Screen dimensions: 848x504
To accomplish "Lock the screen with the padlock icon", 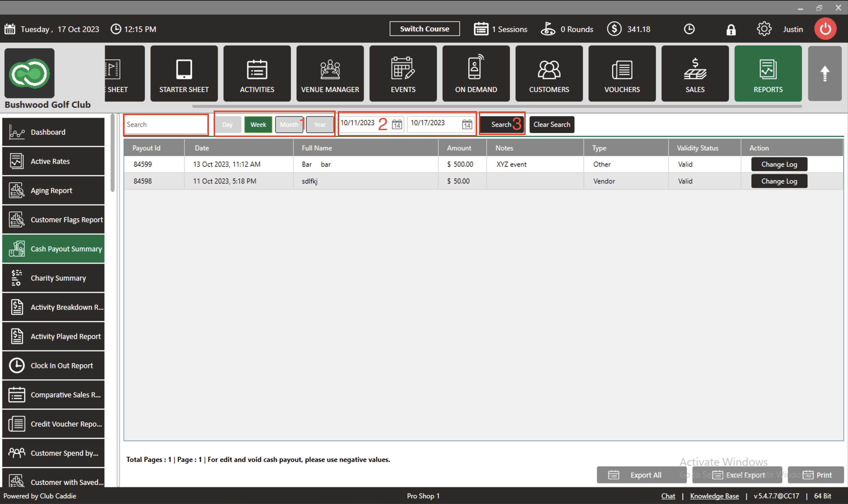I will point(731,29).
